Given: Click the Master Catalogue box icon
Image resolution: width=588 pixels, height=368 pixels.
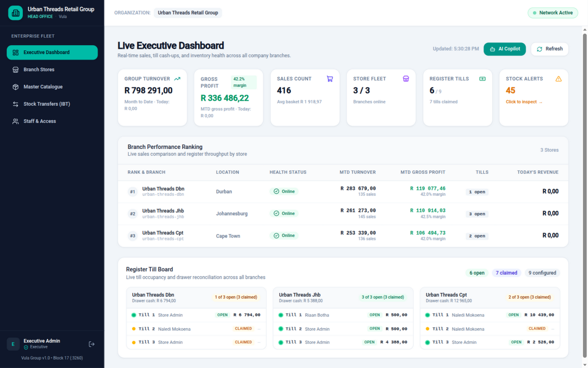Looking at the screenshot, I should click(x=16, y=87).
